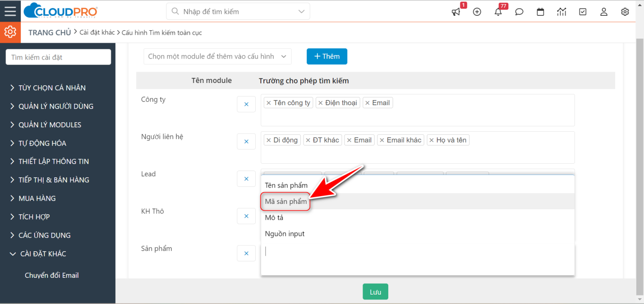Click the CloudPro logo
The width and height of the screenshot is (644, 304).
coord(60,11)
